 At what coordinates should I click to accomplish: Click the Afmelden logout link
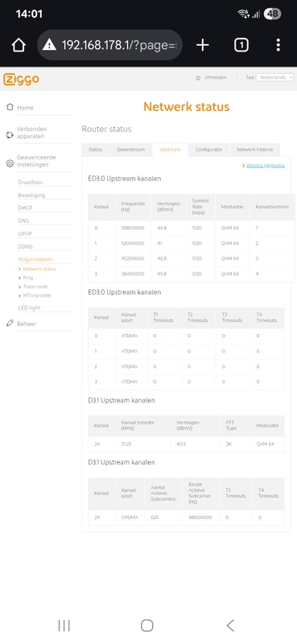[216, 77]
